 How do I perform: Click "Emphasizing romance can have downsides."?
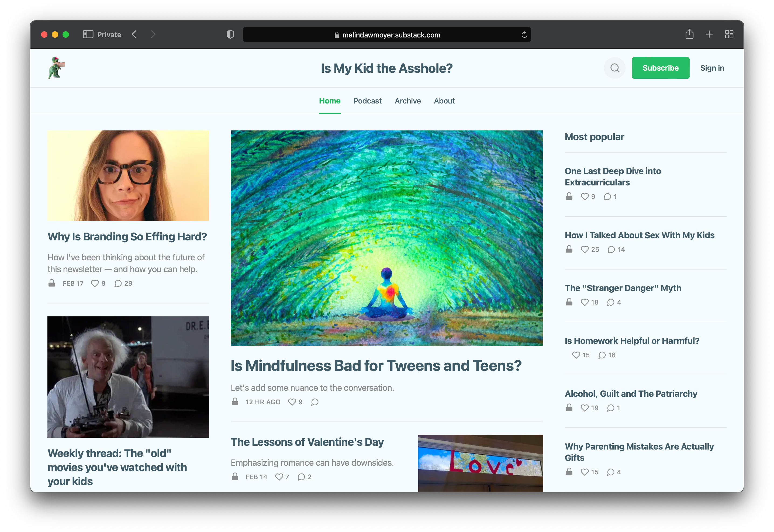(312, 463)
